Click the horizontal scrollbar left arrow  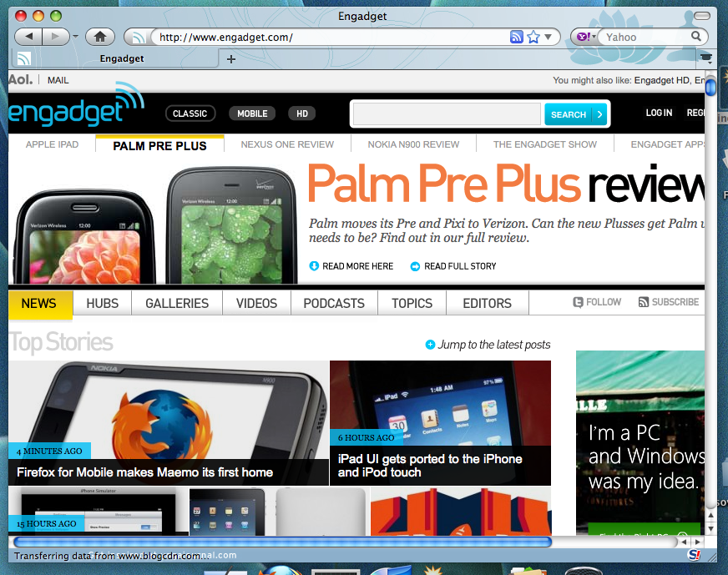click(684, 542)
